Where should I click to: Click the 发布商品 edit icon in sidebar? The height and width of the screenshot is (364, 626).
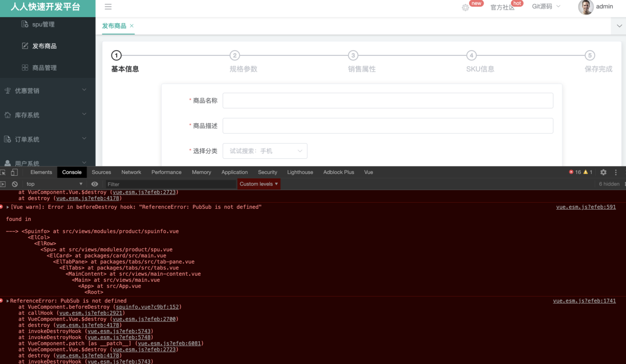[25, 46]
